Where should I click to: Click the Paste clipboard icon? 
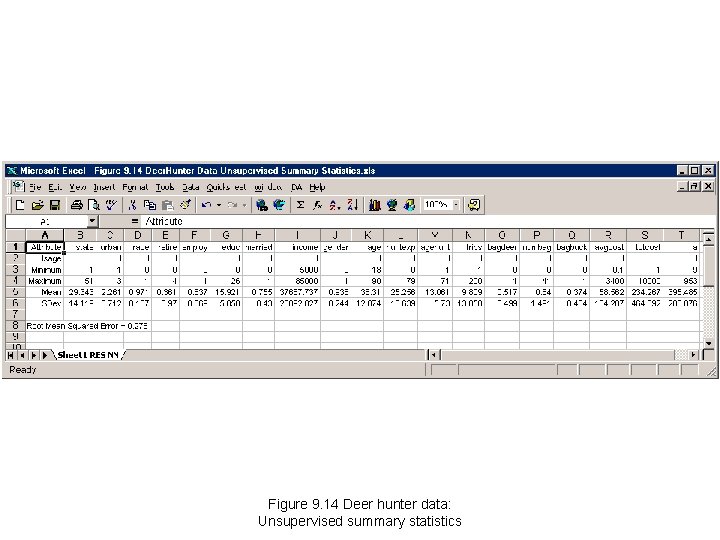168,205
